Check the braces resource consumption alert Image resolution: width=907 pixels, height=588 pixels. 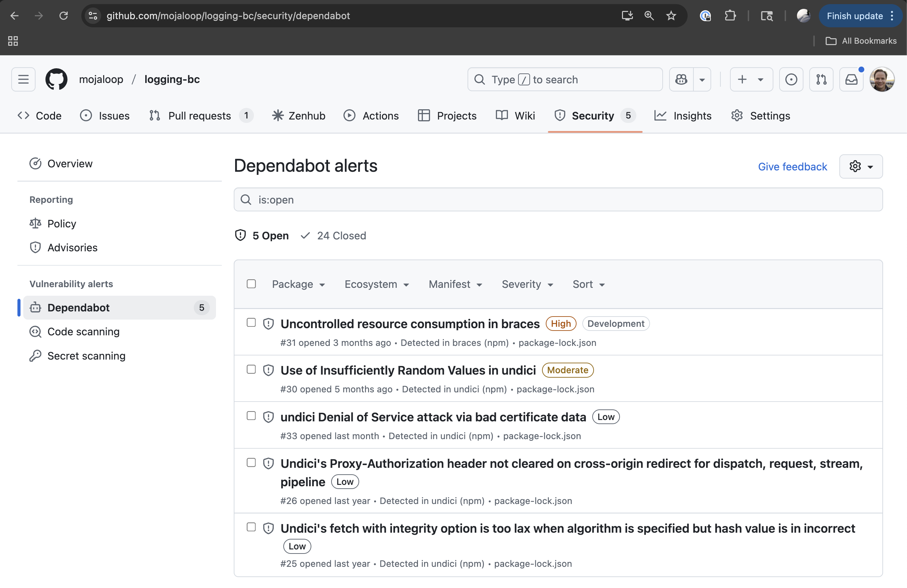click(x=251, y=323)
